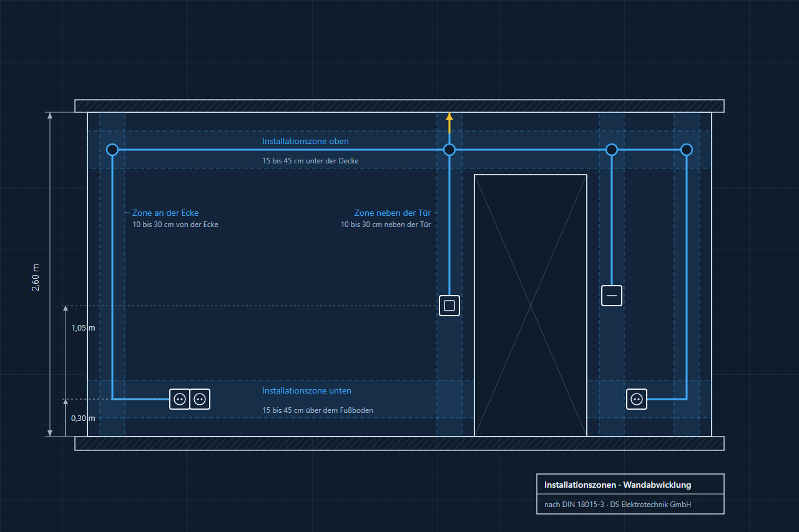Viewport: 799px width, 532px height.
Task: Click the "Installationszone oben" label
Action: click(305, 141)
